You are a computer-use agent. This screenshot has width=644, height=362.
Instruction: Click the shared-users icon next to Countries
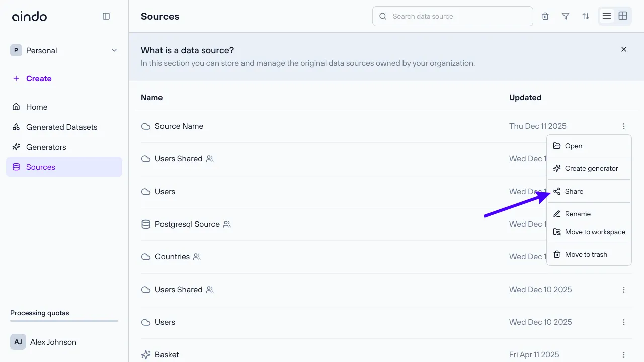[197, 256]
